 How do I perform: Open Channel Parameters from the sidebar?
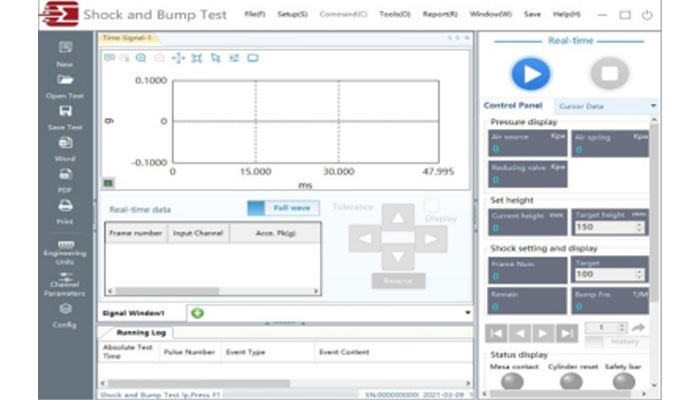(x=65, y=278)
